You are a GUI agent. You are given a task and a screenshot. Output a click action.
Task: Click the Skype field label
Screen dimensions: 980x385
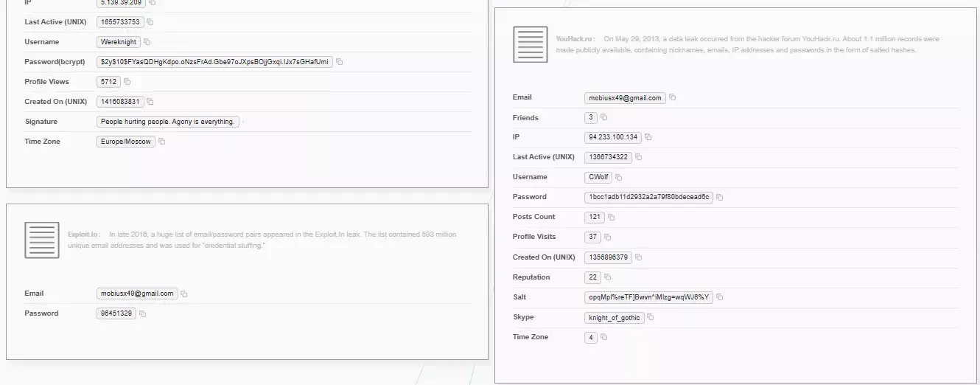click(523, 317)
